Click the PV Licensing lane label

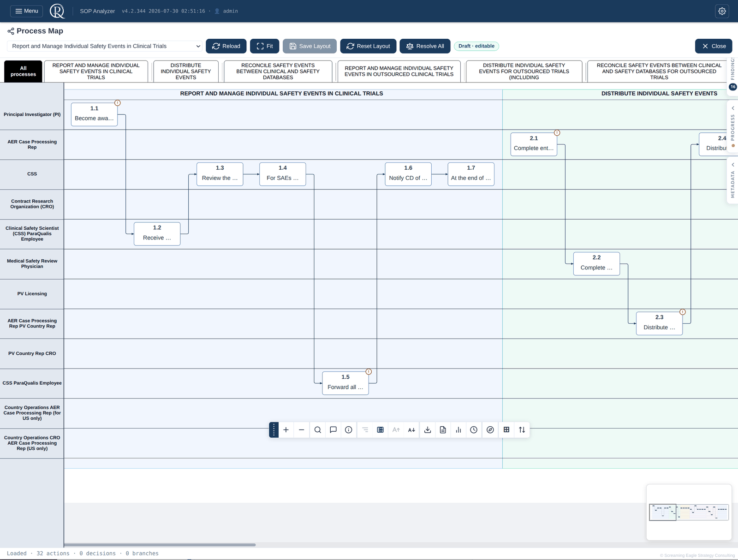32,294
